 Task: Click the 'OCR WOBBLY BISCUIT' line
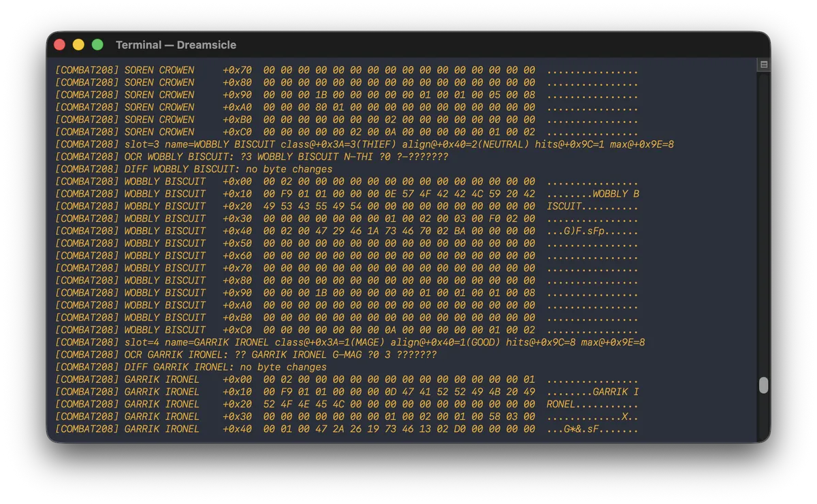(251, 156)
